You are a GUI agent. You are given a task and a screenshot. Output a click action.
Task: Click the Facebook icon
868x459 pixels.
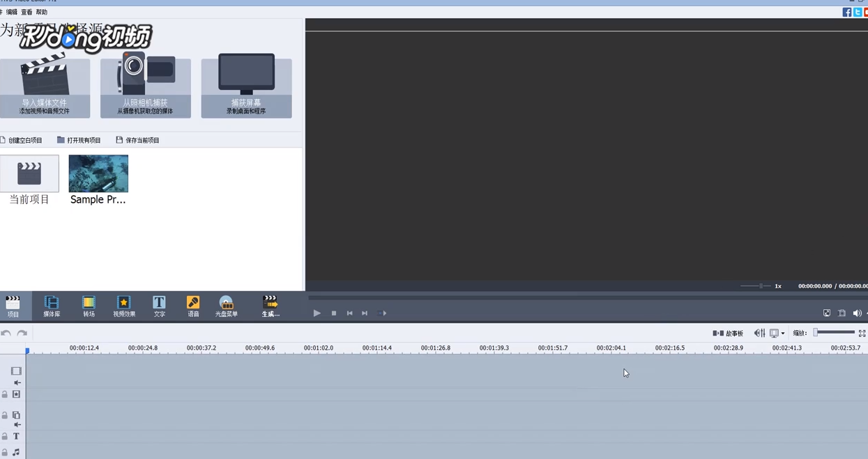click(x=847, y=12)
